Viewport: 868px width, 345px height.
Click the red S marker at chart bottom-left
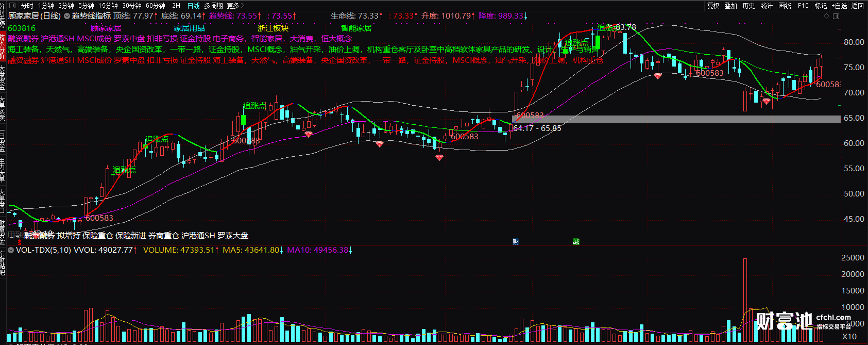[x=20, y=242]
